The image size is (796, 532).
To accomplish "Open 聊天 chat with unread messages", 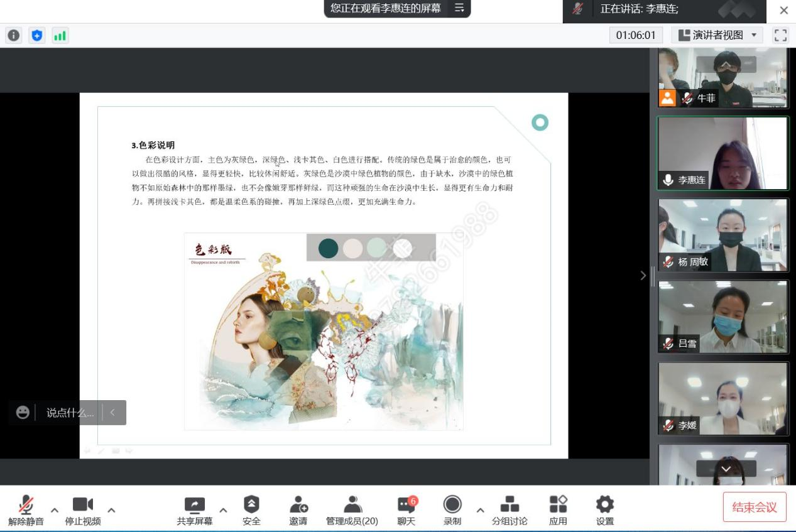I will 406,510.
